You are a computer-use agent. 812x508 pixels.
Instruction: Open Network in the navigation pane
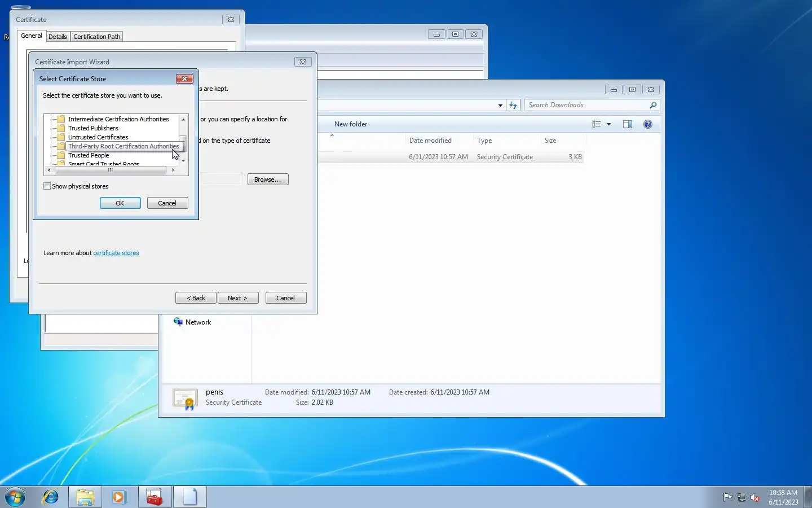[x=198, y=322]
